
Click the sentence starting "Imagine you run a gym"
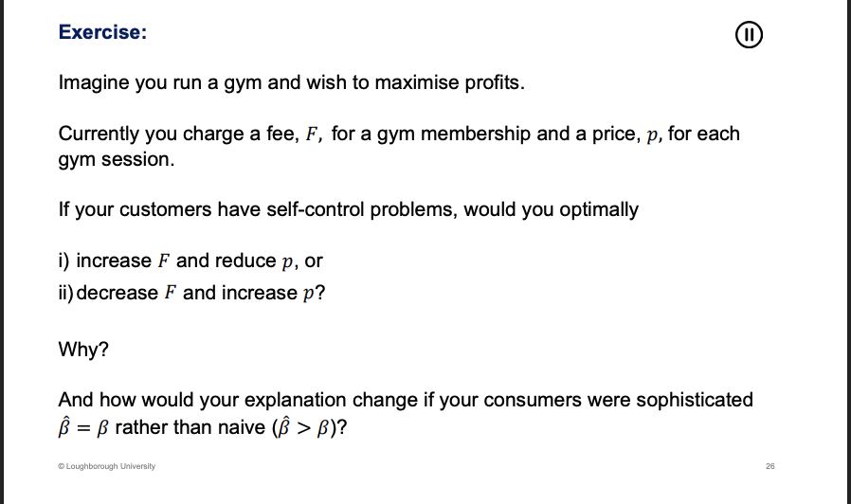click(291, 82)
